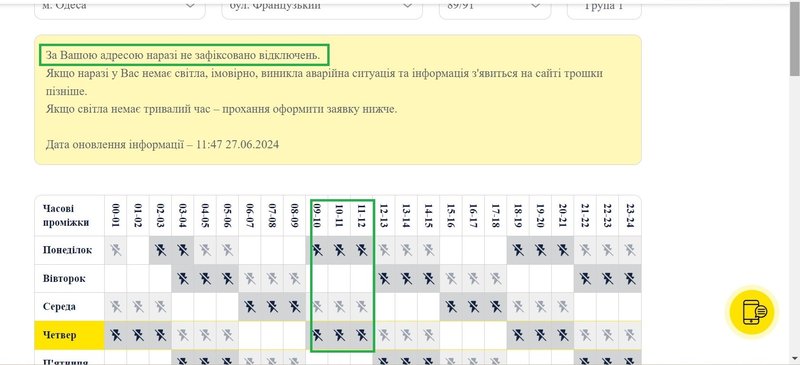Click the outage icon for Понеділок 02-03
The width and height of the screenshot is (800, 365).
[x=161, y=250]
